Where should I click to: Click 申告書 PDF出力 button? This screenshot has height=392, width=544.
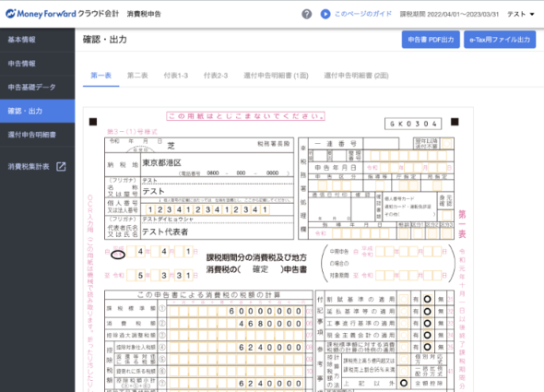point(431,40)
